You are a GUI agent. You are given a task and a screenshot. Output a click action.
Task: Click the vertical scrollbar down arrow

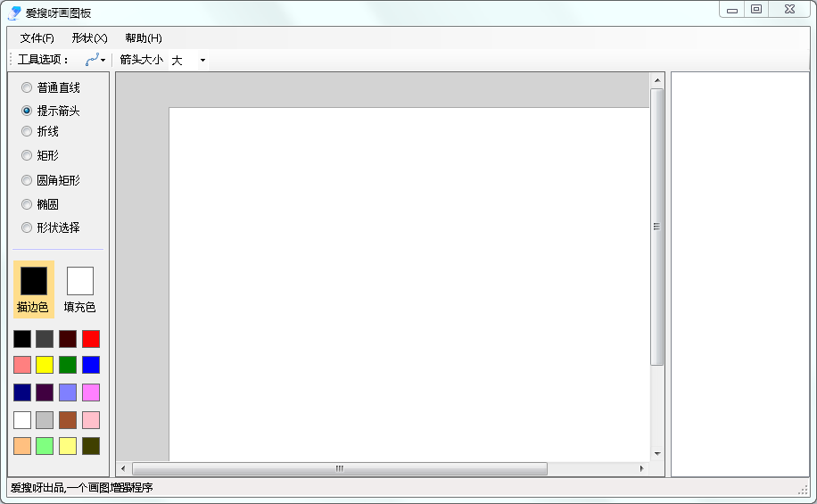click(657, 453)
